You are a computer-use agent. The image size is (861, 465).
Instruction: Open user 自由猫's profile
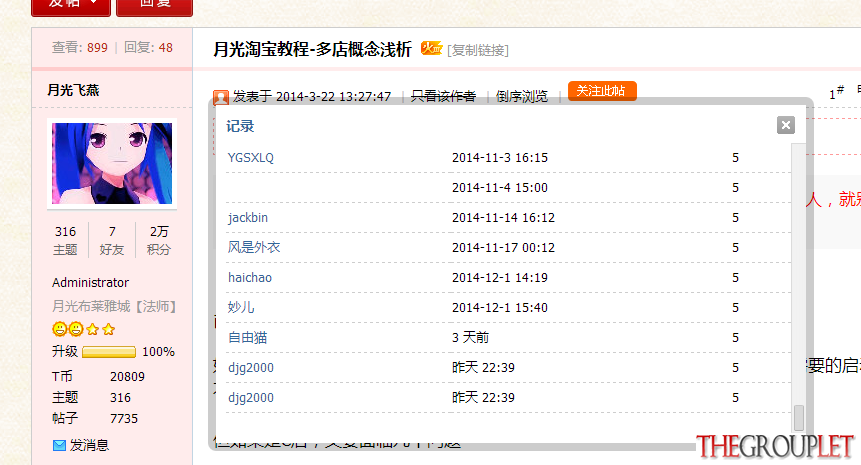(x=248, y=337)
